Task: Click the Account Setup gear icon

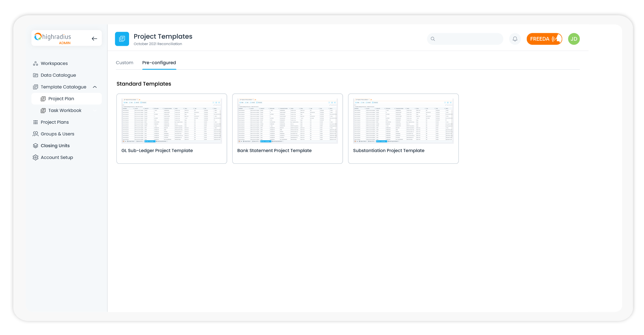Action: click(36, 158)
